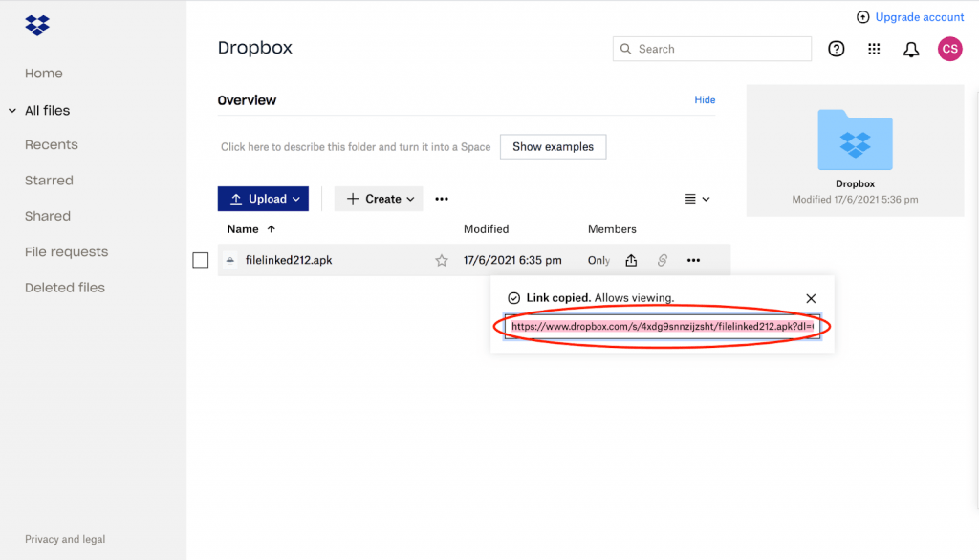Open the list view options dropdown

tap(697, 199)
